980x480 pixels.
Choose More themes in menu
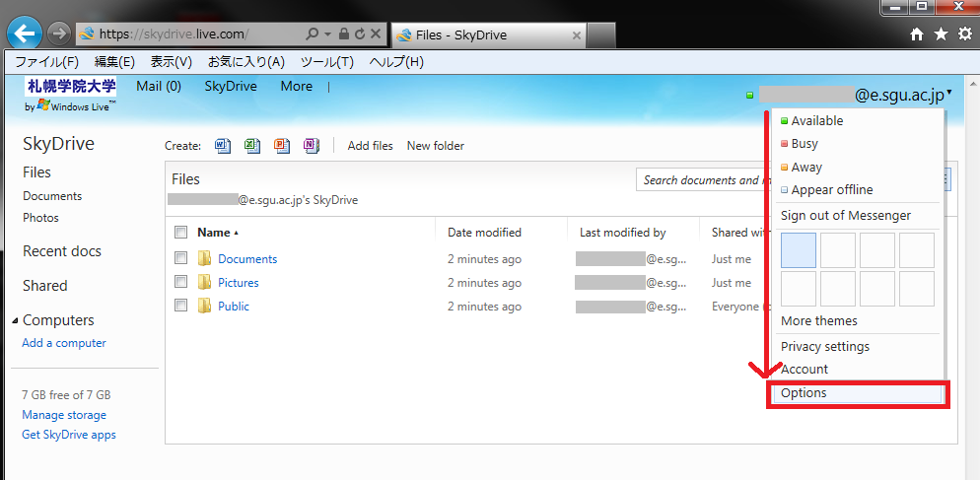pos(818,321)
